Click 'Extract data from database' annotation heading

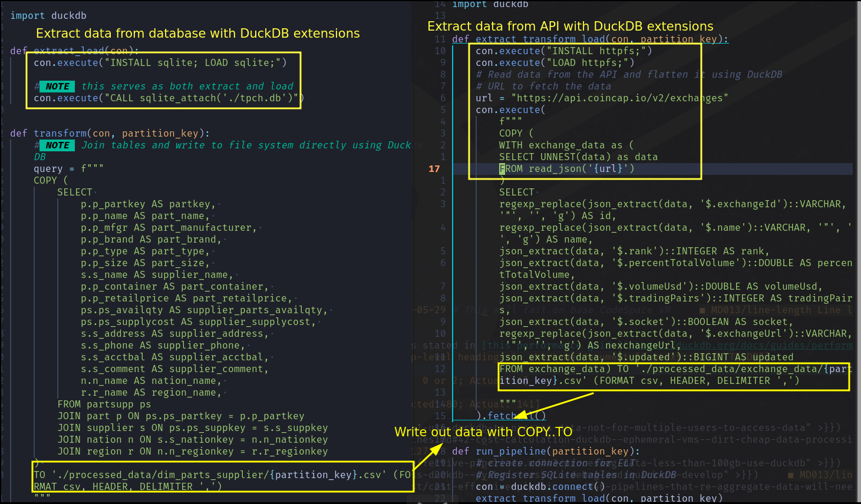click(x=197, y=34)
